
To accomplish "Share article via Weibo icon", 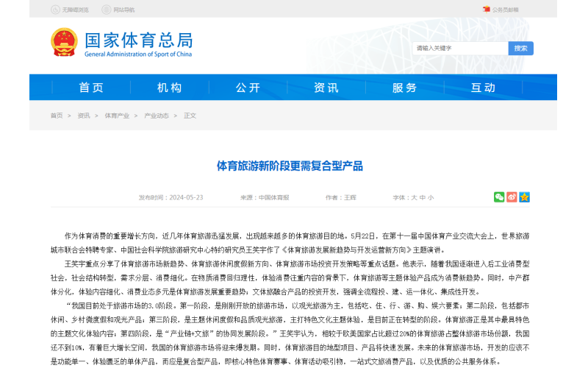I will 512,197.
